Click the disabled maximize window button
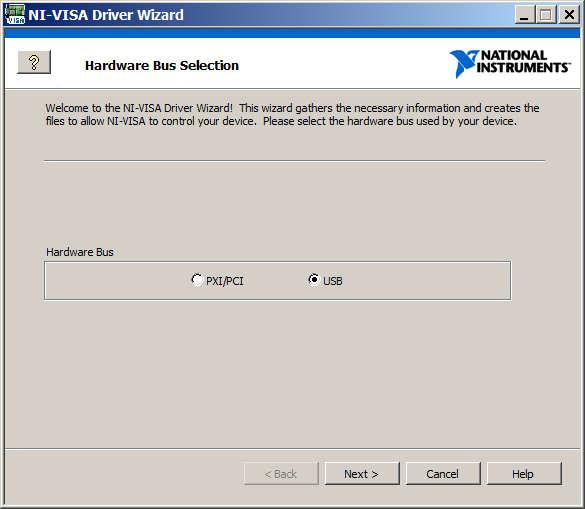 click(x=546, y=15)
